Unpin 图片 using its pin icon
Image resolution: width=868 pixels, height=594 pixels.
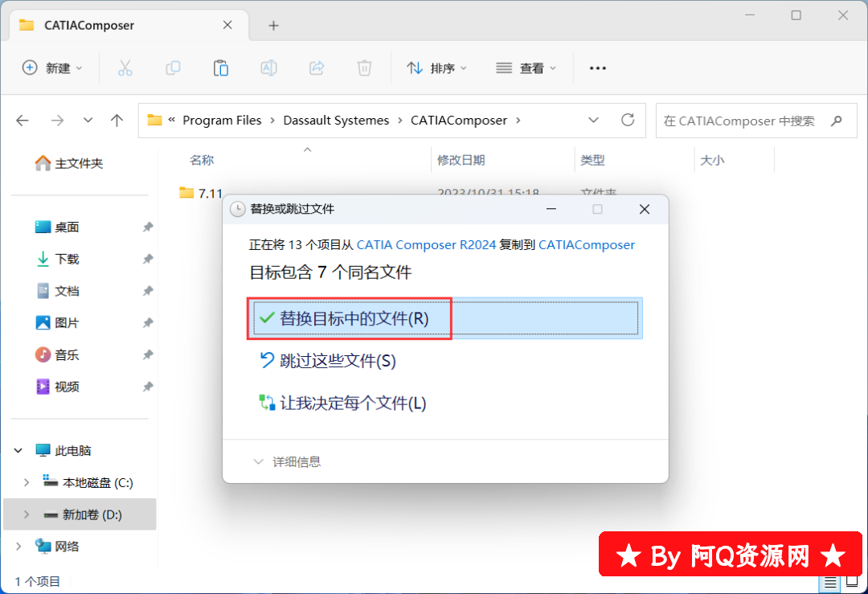(148, 323)
